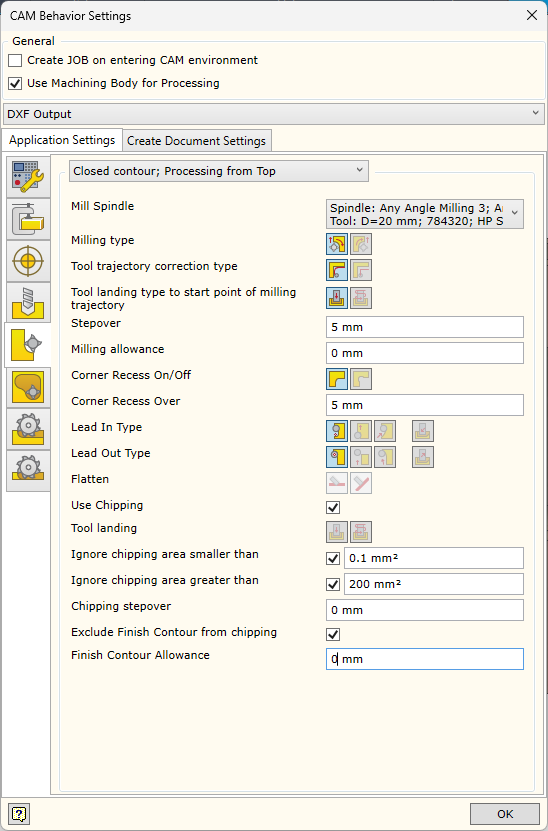The width and height of the screenshot is (548, 831).
Task: Click the Stepover value field
Action: 425,327
